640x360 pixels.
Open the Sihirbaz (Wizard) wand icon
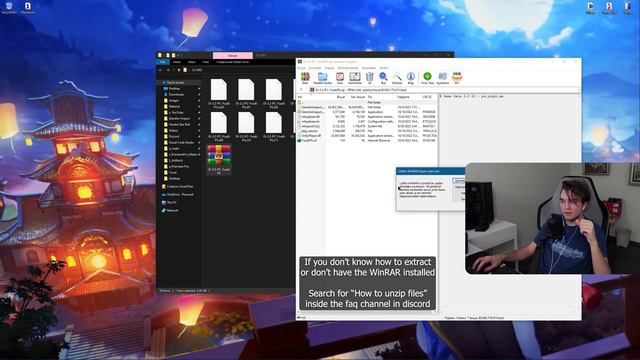[397, 78]
